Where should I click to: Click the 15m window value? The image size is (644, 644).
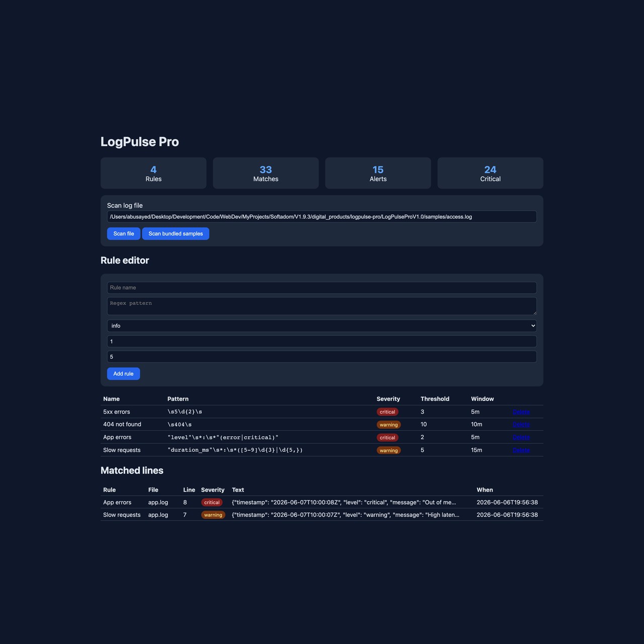coord(476,450)
